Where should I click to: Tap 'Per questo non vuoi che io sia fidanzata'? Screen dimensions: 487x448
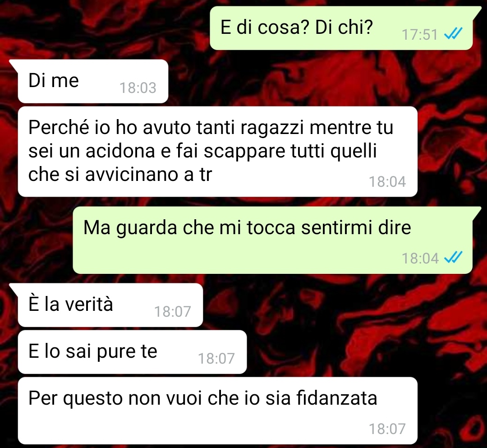pyautogui.click(x=217, y=411)
